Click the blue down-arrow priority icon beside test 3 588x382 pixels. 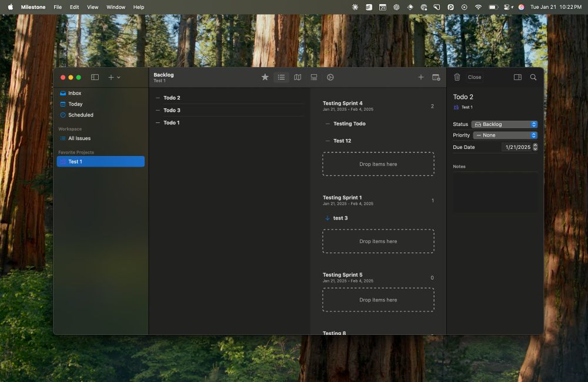pos(328,218)
